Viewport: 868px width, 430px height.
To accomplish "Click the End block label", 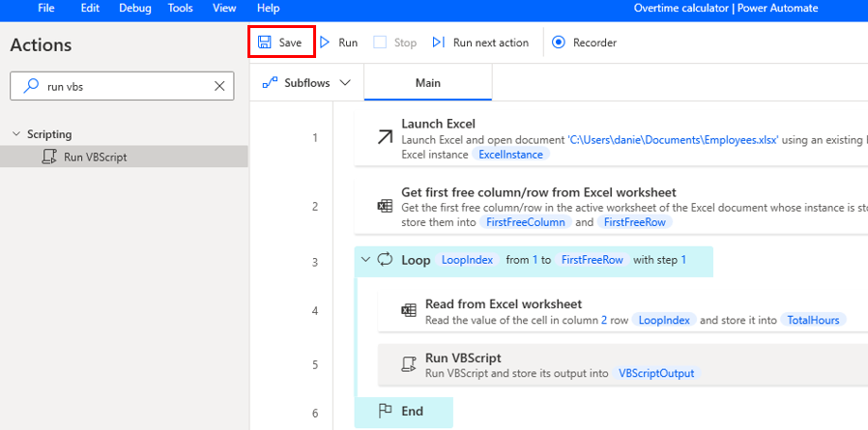I will (x=412, y=412).
